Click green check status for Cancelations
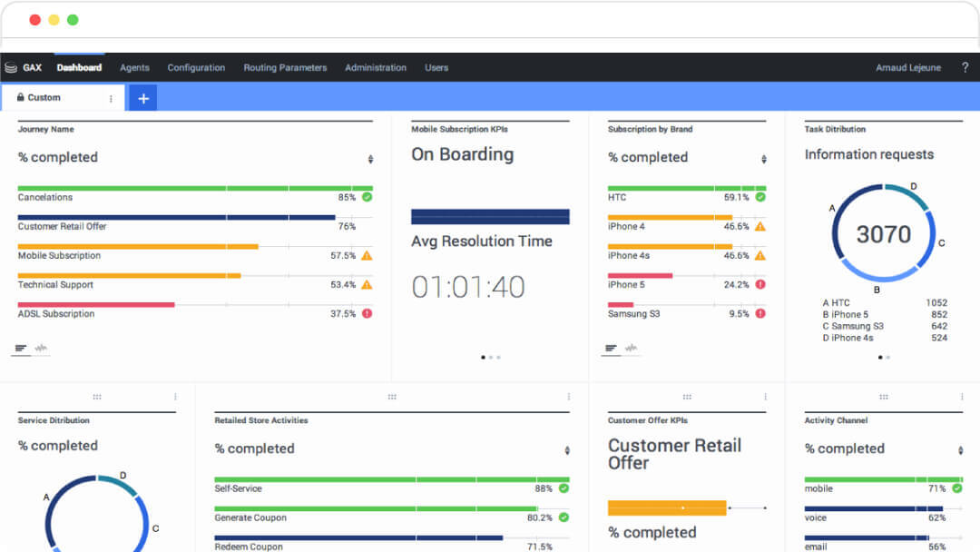 pyautogui.click(x=367, y=197)
